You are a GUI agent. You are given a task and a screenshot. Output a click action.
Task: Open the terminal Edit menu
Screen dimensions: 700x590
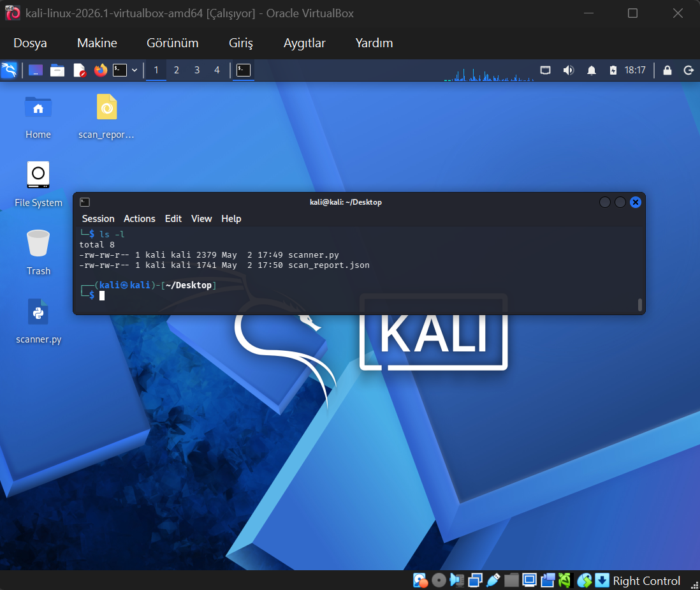[173, 218]
